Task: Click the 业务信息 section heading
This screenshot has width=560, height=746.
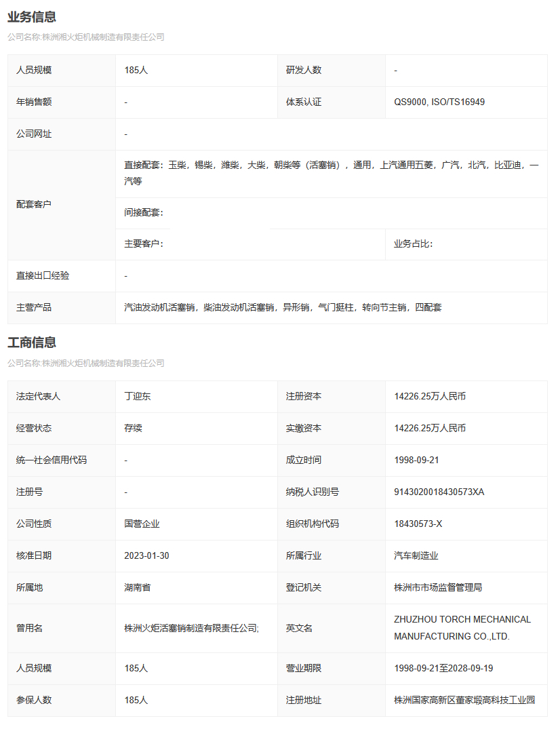Action: click(x=32, y=17)
